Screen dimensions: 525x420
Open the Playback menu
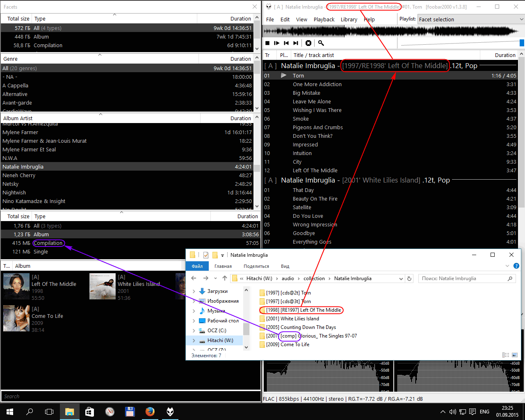[x=324, y=19]
